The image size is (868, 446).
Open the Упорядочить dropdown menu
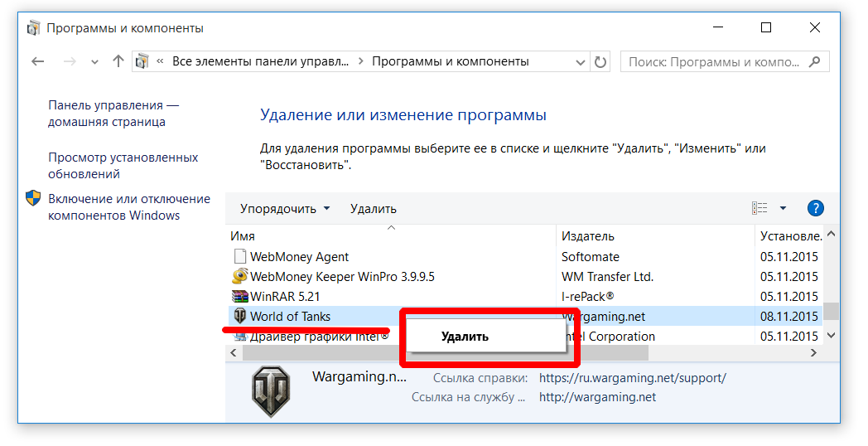pos(285,209)
